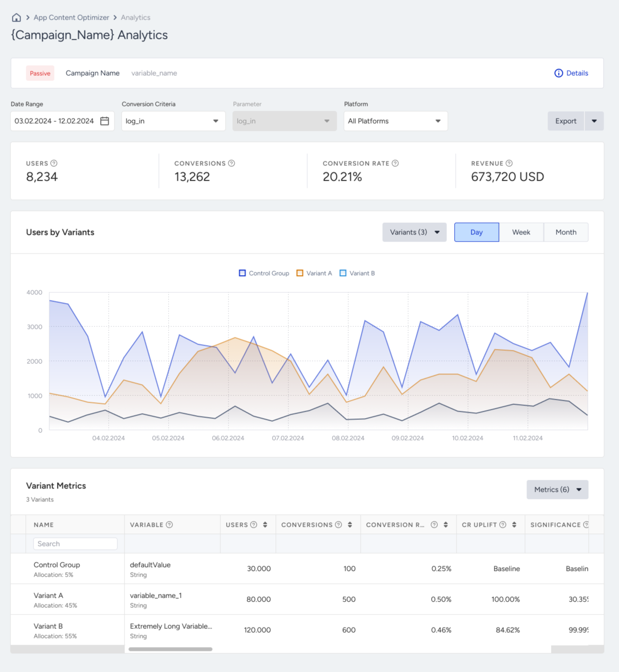
Task: Open the Conversion Criteria dropdown
Action: point(173,121)
